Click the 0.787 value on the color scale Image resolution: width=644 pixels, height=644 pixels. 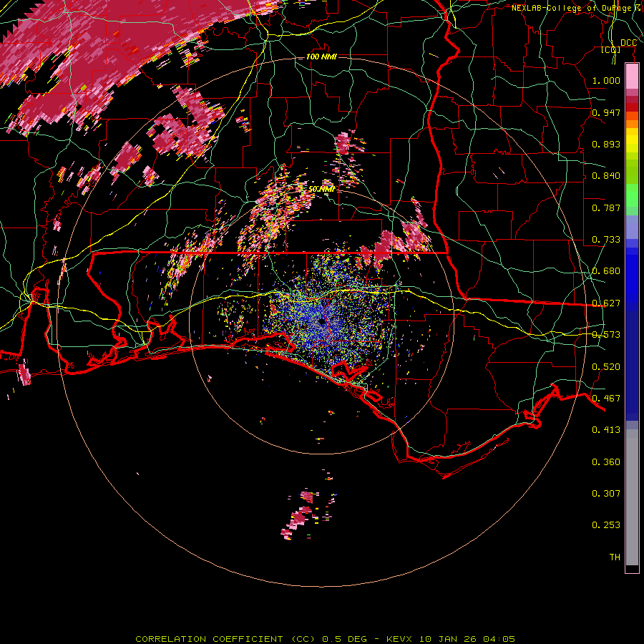(x=606, y=208)
